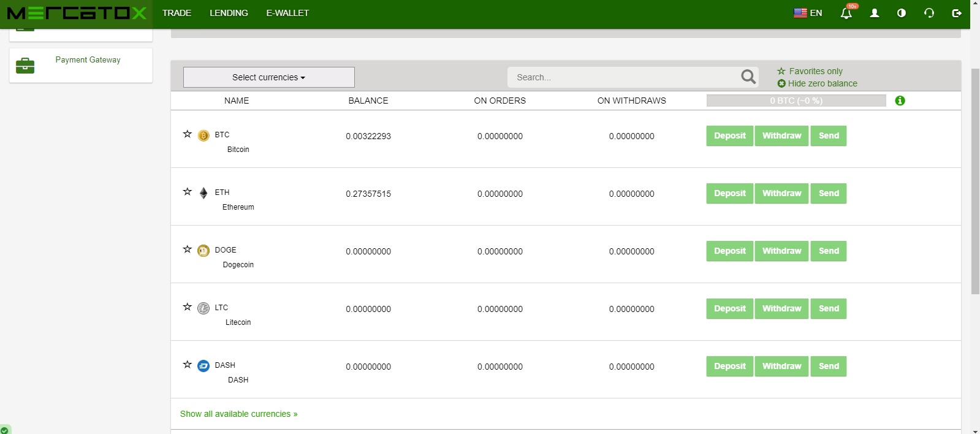The height and width of the screenshot is (434, 980).
Task: Click the Dogecoin currency name
Action: [x=238, y=265]
